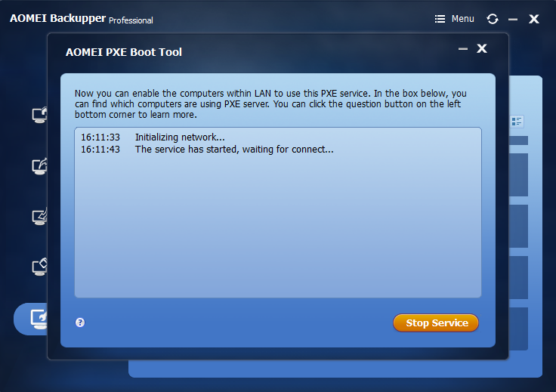The width and height of the screenshot is (556, 392).
Task: Minimize the AOMEI Backupper main window
Action: click(x=513, y=19)
